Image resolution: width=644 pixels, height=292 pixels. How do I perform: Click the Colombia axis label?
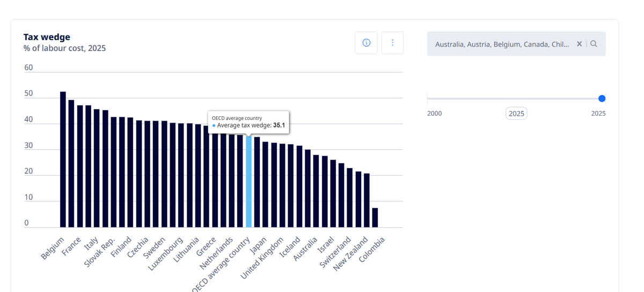click(x=372, y=249)
